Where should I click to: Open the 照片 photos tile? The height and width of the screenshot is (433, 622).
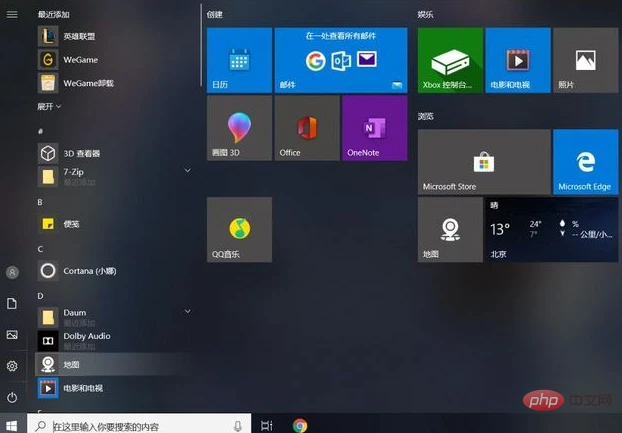click(586, 60)
